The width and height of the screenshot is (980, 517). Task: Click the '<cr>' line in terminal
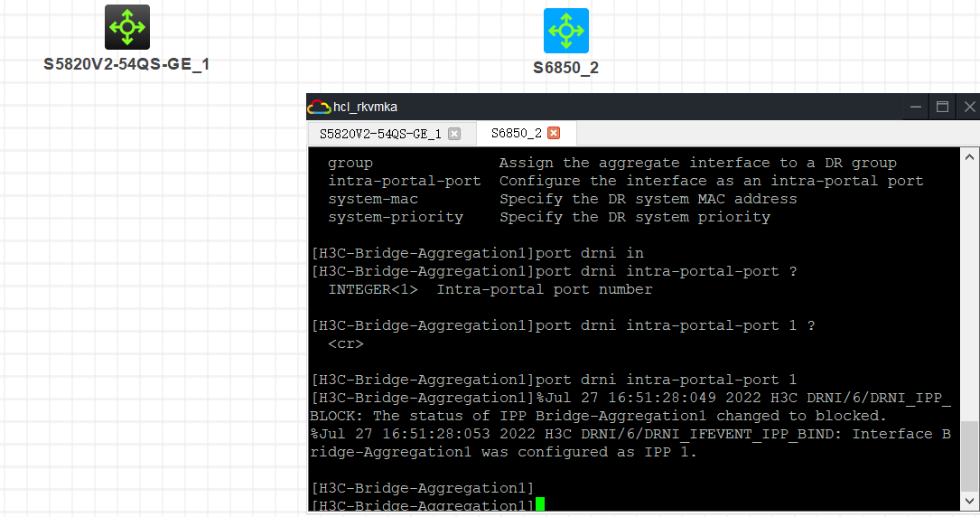(346, 343)
